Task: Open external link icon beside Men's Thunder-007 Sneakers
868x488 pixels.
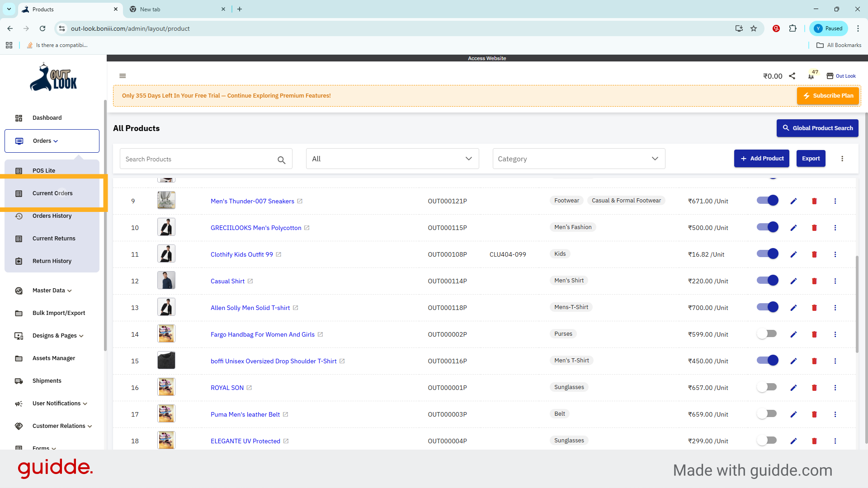Action: click(x=300, y=201)
